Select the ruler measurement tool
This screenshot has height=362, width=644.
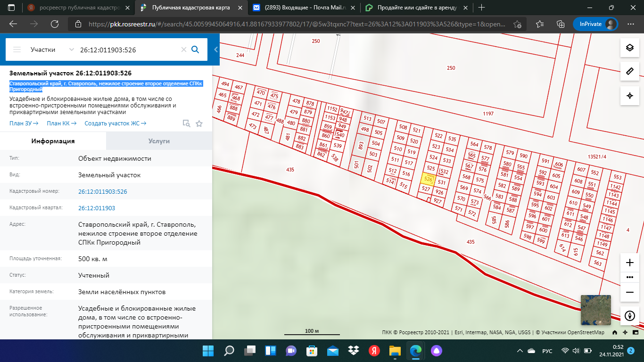[x=629, y=71]
